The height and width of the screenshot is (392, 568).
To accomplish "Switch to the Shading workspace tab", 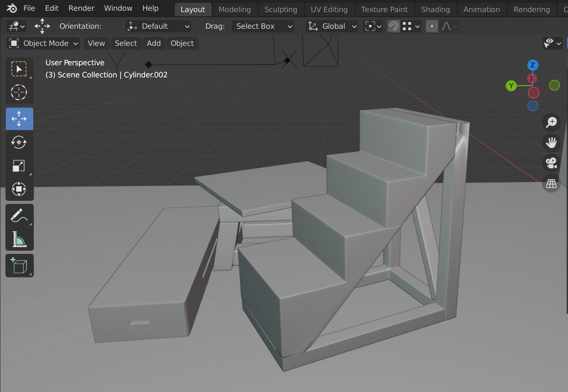I will (435, 9).
